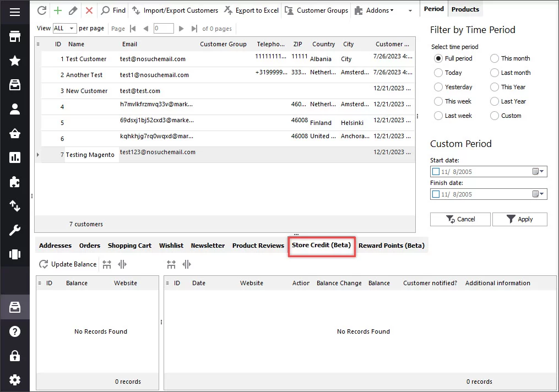Screen dimensions: 559x392
Task: Select the Test Customer row
Action: (228, 59)
